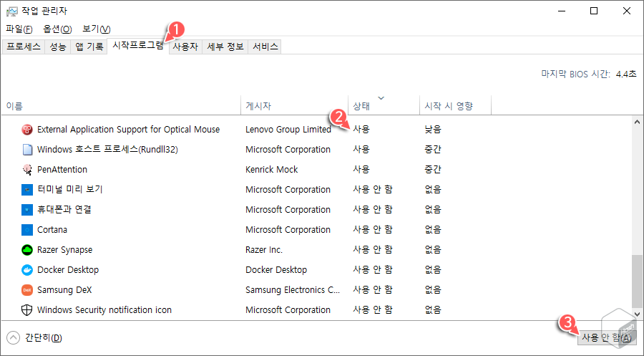Click the PenAttention app icon
The width and height of the screenshot is (644, 356).
click(27, 169)
